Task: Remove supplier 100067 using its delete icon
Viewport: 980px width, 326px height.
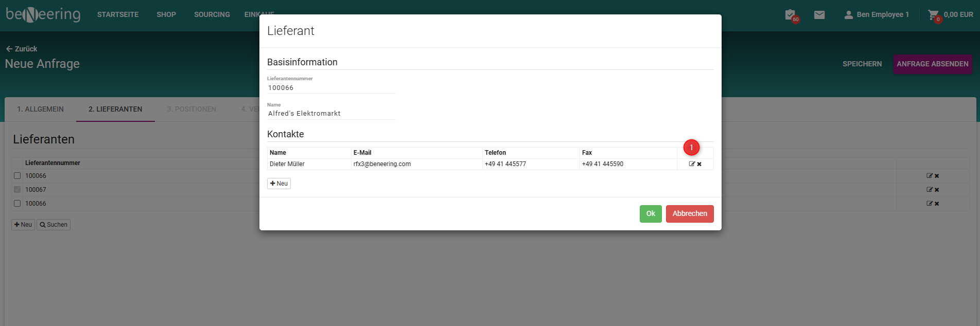Action: (937, 190)
